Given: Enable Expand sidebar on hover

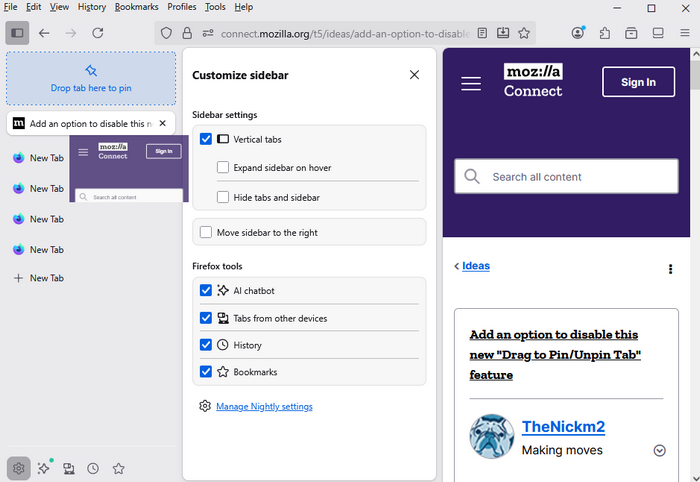Looking at the screenshot, I should (223, 168).
